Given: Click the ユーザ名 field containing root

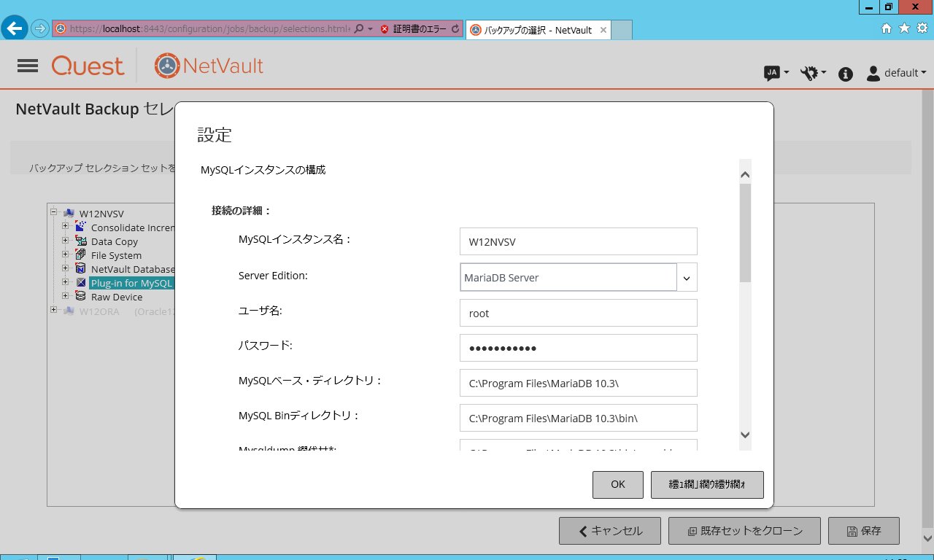Looking at the screenshot, I should click(x=579, y=313).
